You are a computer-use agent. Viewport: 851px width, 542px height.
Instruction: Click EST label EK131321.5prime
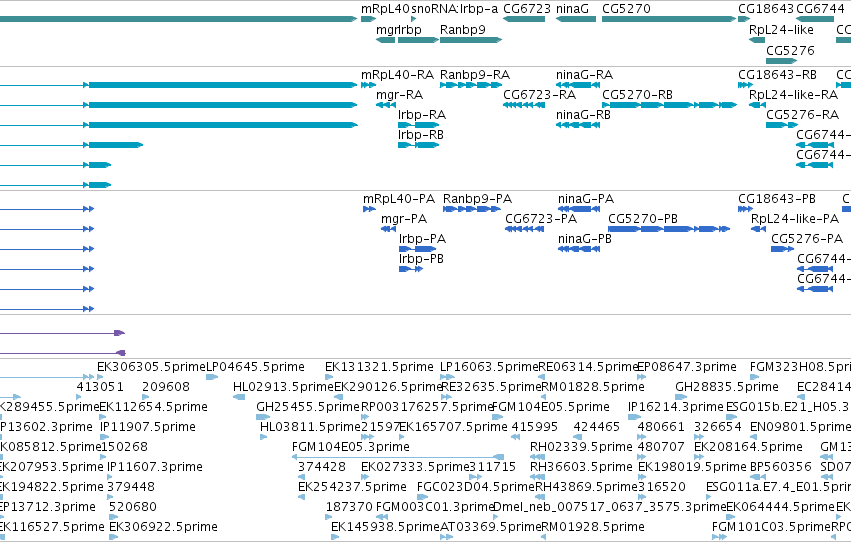tap(379, 367)
